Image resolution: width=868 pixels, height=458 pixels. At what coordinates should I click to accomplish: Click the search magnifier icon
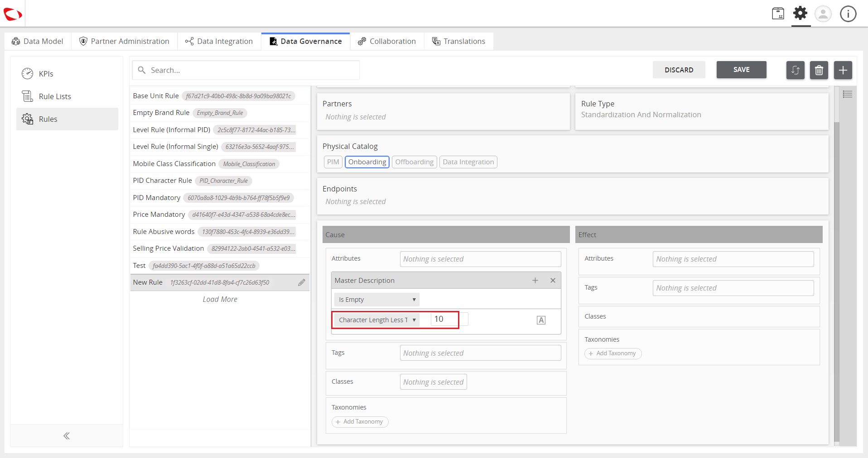point(142,70)
